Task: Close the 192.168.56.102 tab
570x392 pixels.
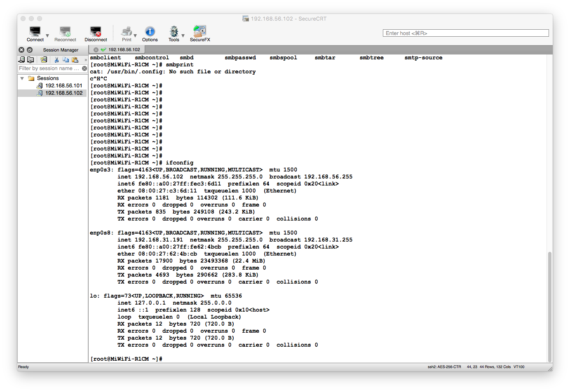Action: [96, 50]
